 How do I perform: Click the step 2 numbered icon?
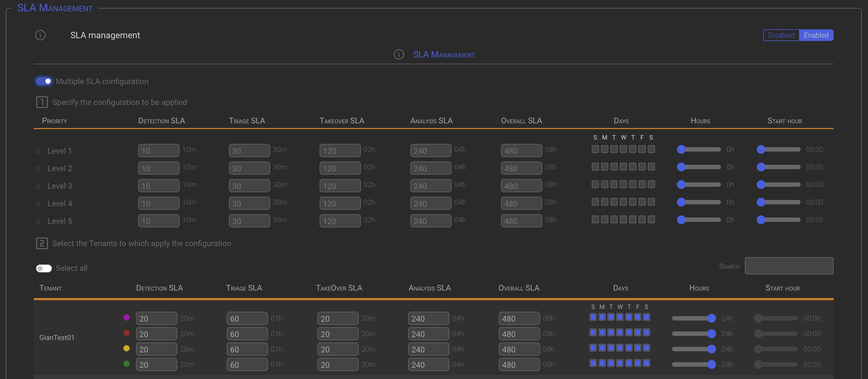coord(42,243)
